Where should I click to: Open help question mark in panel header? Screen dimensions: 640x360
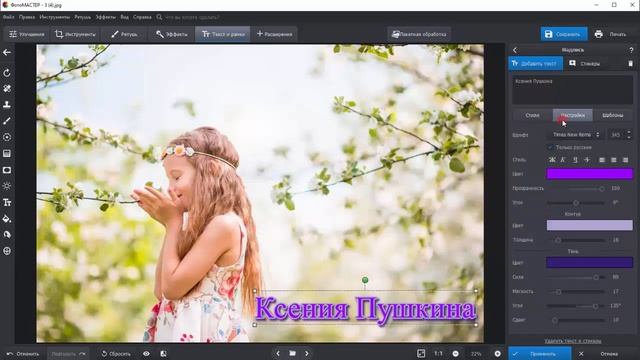coord(631,50)
